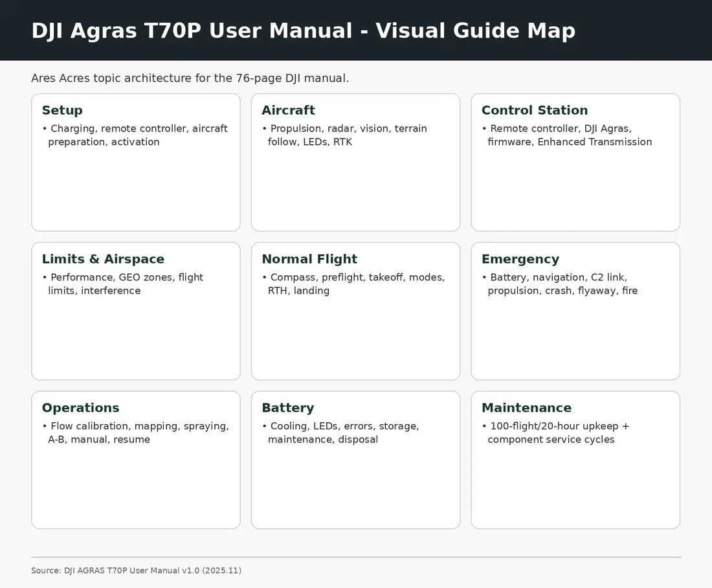Click 'Battery, navigation, C2 link' bullet text

(559, 284)
